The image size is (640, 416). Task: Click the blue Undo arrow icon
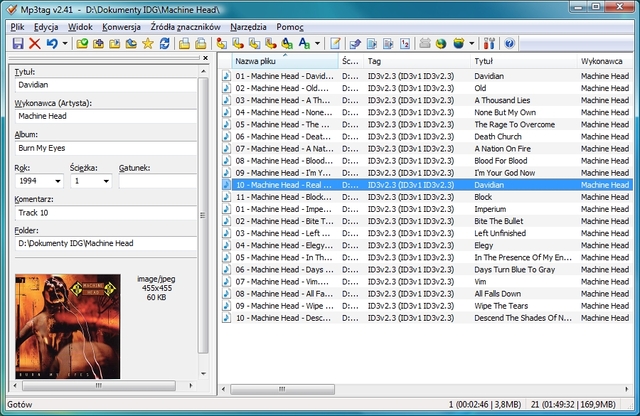[x=51, y=43]
